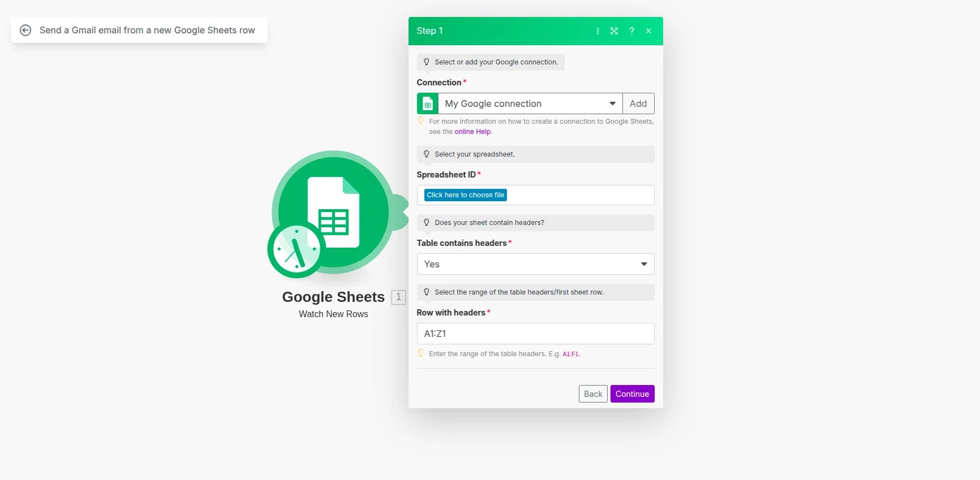980x480 pixels.
Task: Click the large Google Sheets module circle
Action: (334, 212)
